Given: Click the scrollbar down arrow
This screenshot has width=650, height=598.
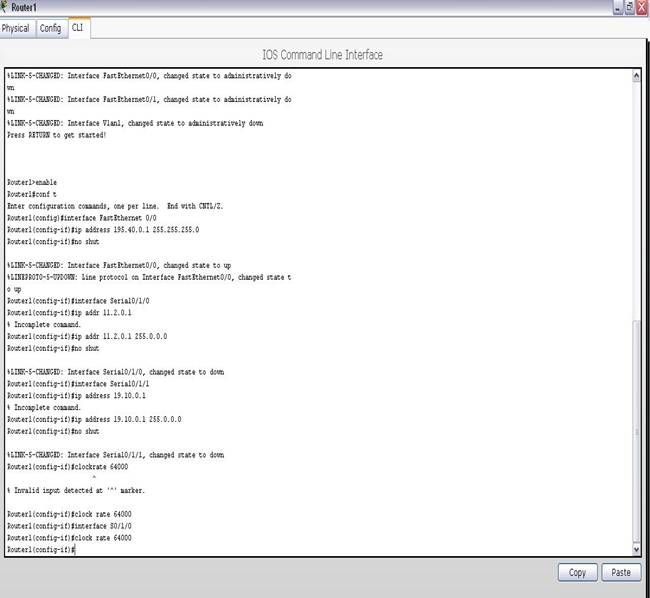Looking at the screenshot, I should coord(636,550).
